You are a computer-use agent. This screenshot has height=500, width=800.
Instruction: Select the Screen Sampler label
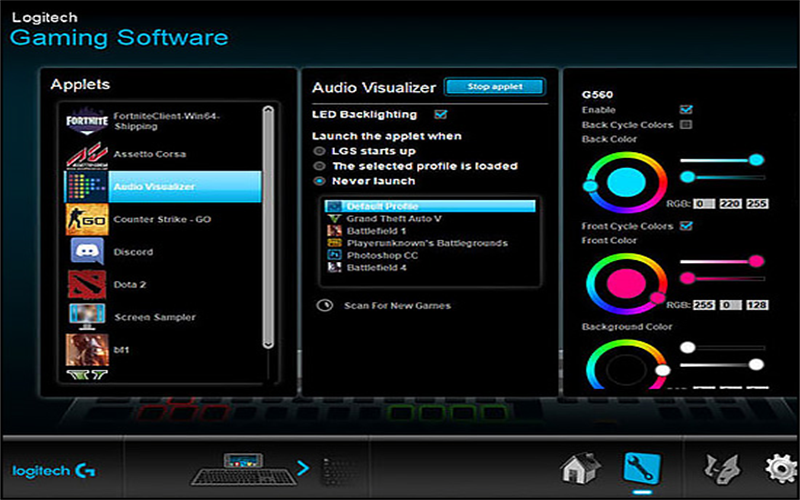pos(155,317)
